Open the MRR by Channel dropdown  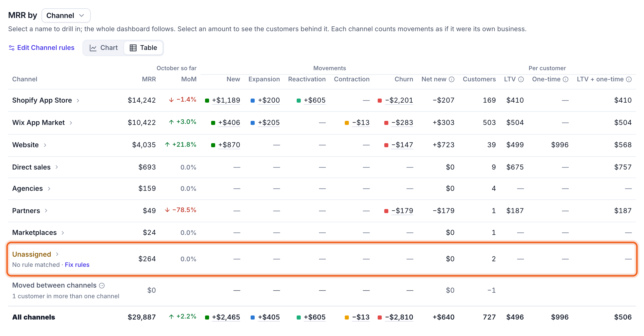coord(66,15)
